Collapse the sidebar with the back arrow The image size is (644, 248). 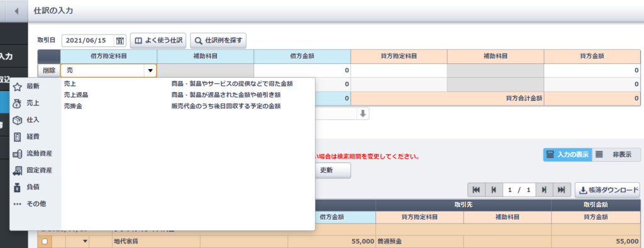pos(17,11)
